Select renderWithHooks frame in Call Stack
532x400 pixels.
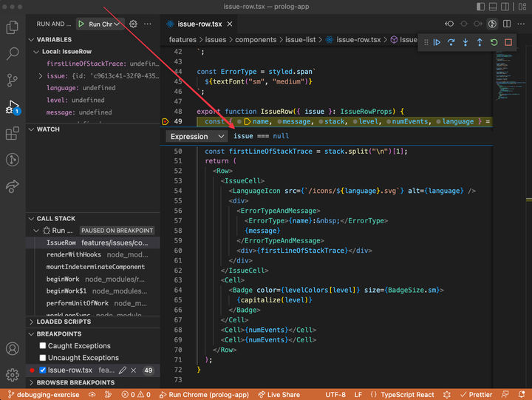pyautogui.click(x=74, y=254)
